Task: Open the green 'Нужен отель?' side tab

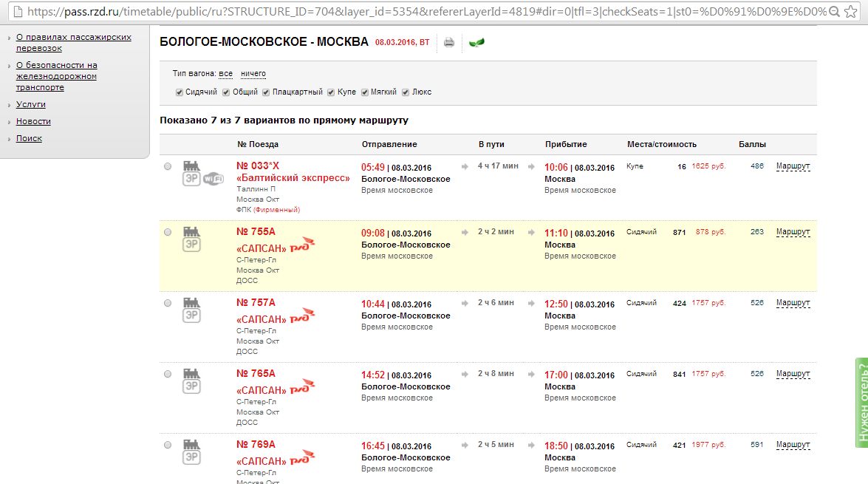Action: coord(861,403)
